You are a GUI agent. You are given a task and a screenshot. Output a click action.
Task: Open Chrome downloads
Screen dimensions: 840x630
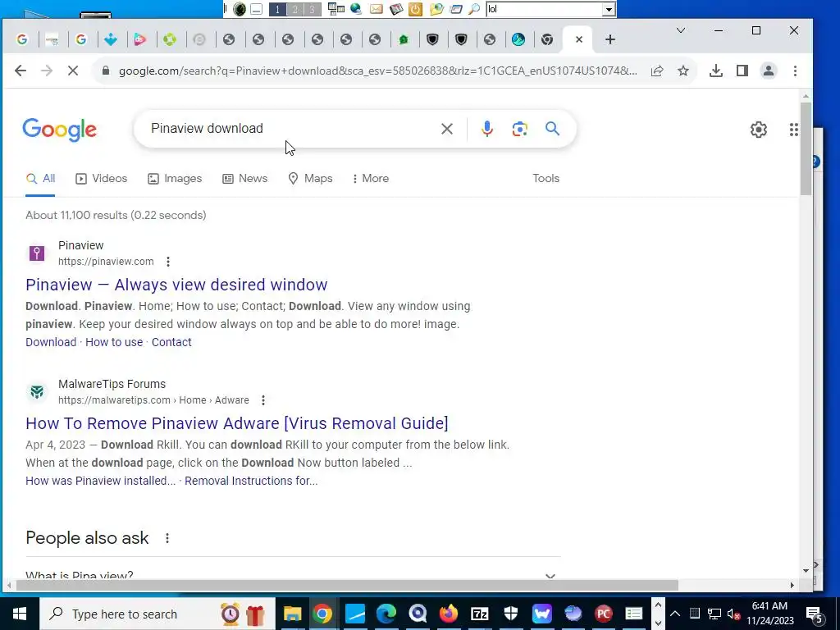point(715,71)
